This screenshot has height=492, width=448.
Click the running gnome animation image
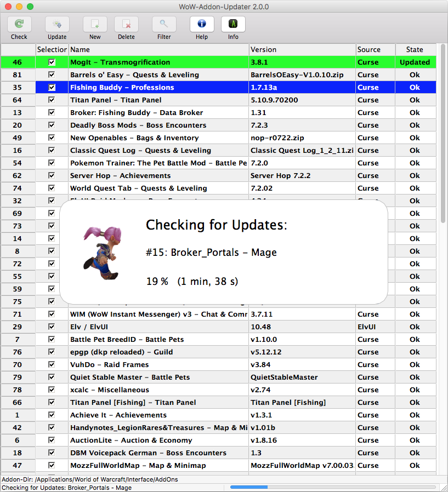(103, 253)
